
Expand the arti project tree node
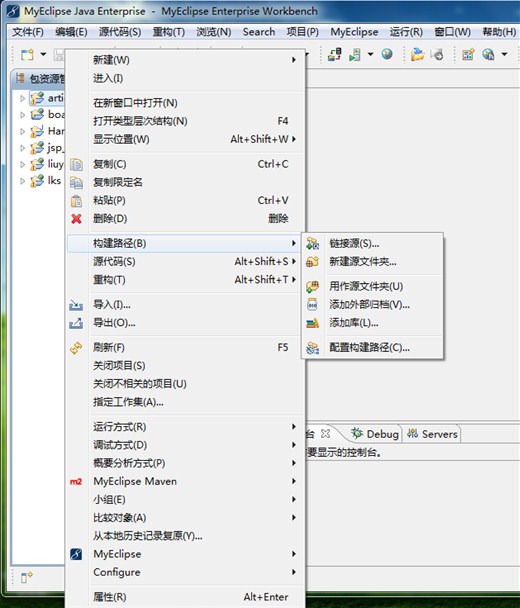coord(22,98)
